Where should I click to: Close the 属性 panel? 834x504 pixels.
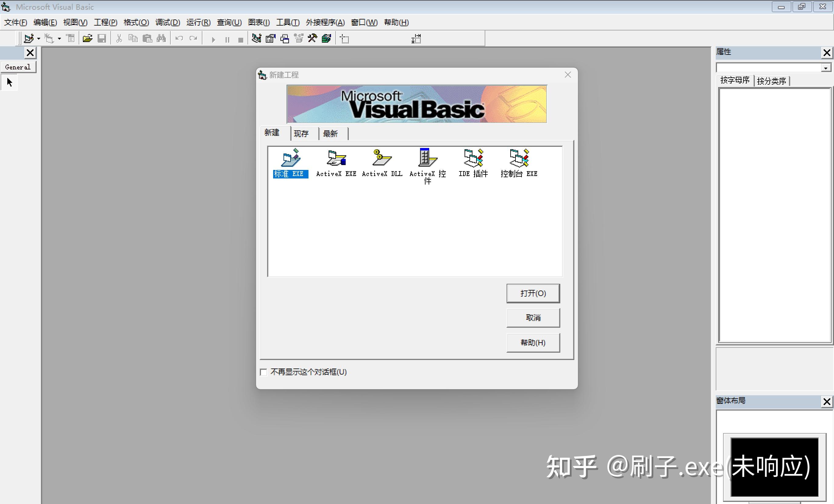(827, 52)
